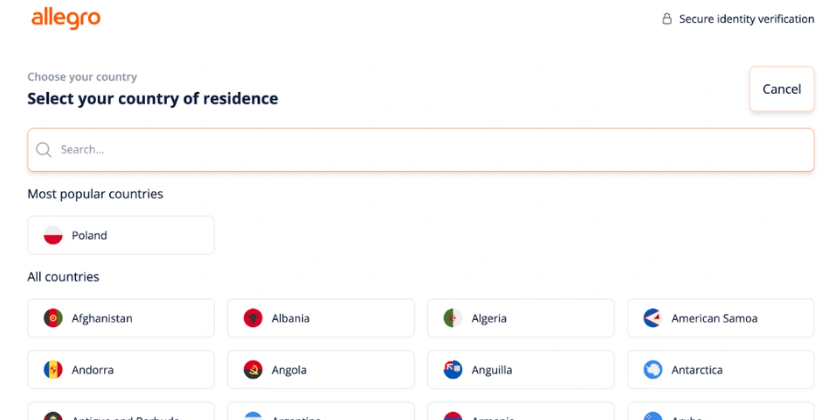Viewport: 834px width, 420px height.
Task: Select the American Samoa option
Action: click(721, 318)
